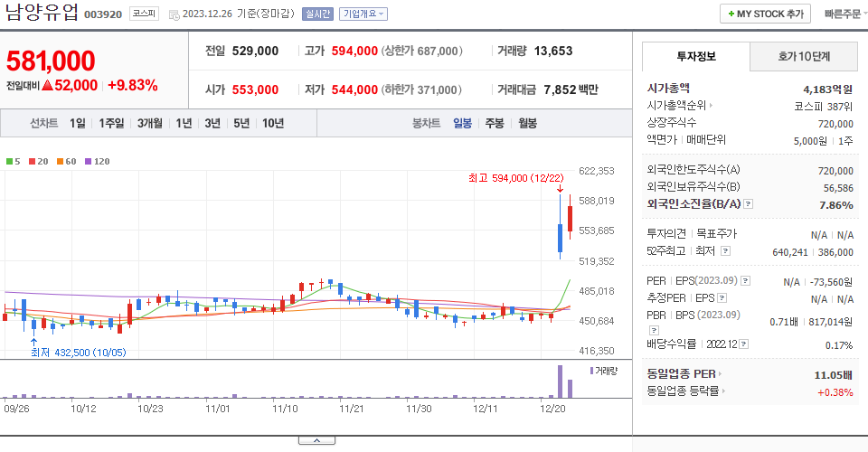Click the 시가 553,000 value
Screen dimensions: 868x452
tap(255, 89)
